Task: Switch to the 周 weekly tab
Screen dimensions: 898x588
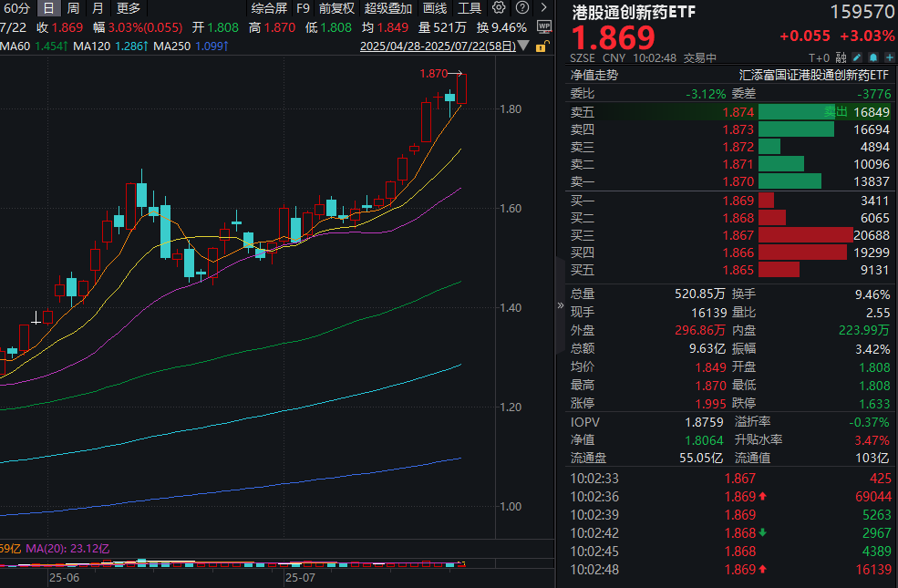Action: click(x=71, y=8)
